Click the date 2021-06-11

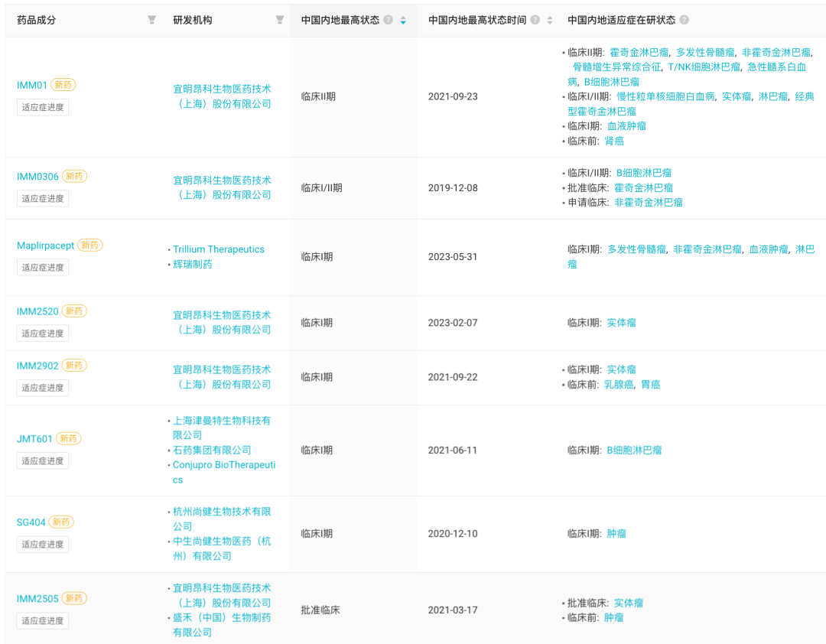click(x=453, y=450)
